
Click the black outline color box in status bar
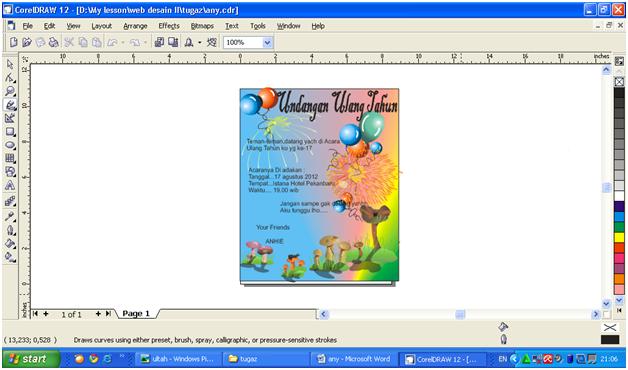point(610,340)
